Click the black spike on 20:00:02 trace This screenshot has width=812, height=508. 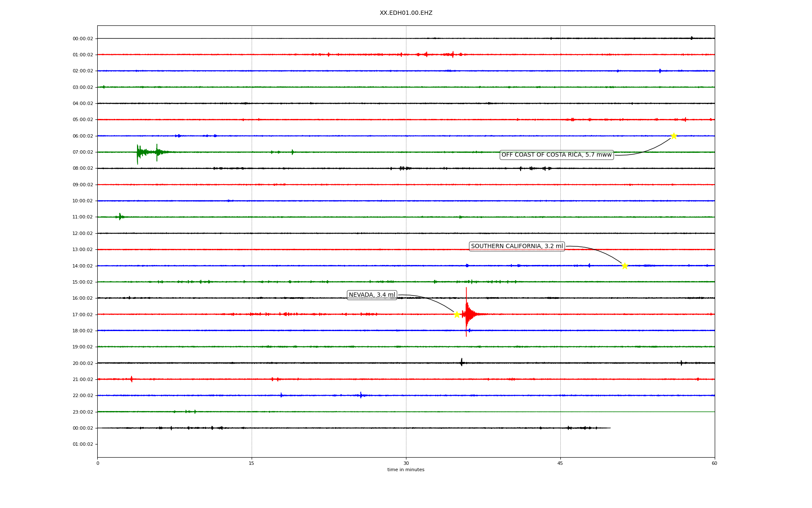coord(461,362)
